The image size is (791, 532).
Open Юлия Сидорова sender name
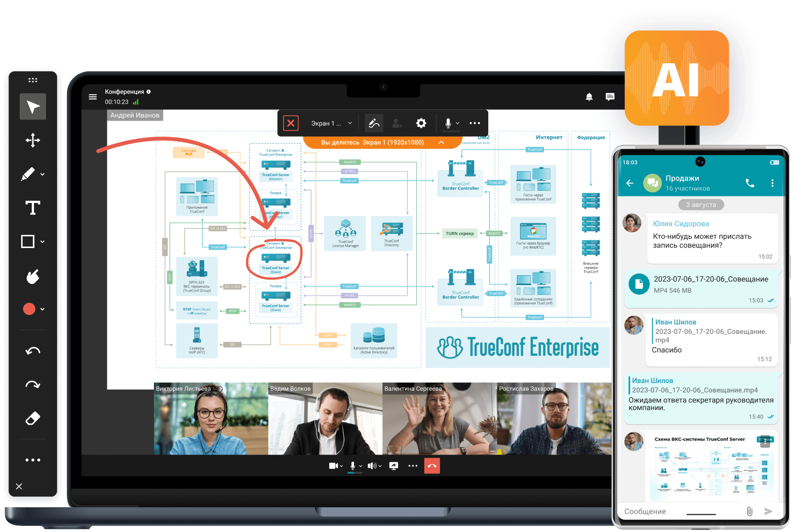pyautogui.click(x=681, y=223)
